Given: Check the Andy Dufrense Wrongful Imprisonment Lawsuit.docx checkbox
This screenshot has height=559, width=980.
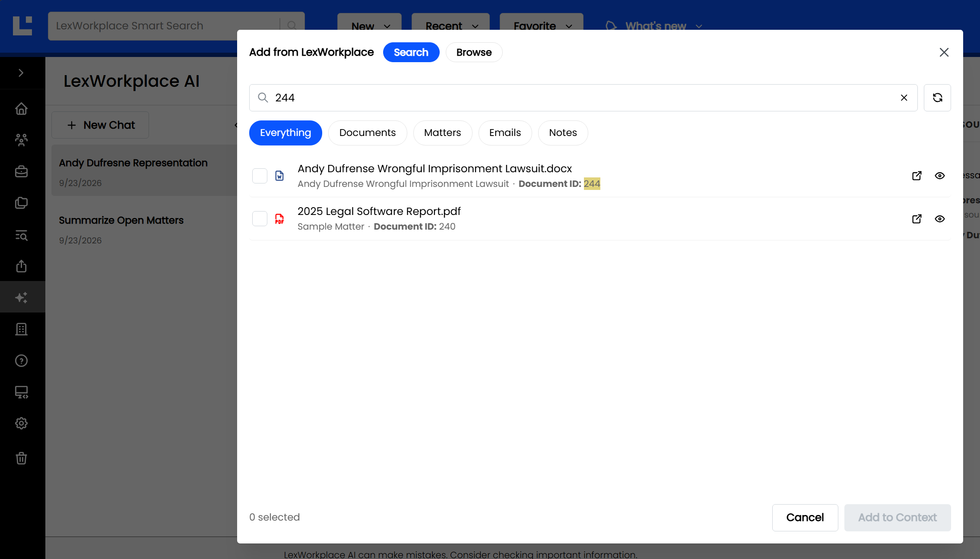Looking at the screenshot, I should tap(260, 176).
